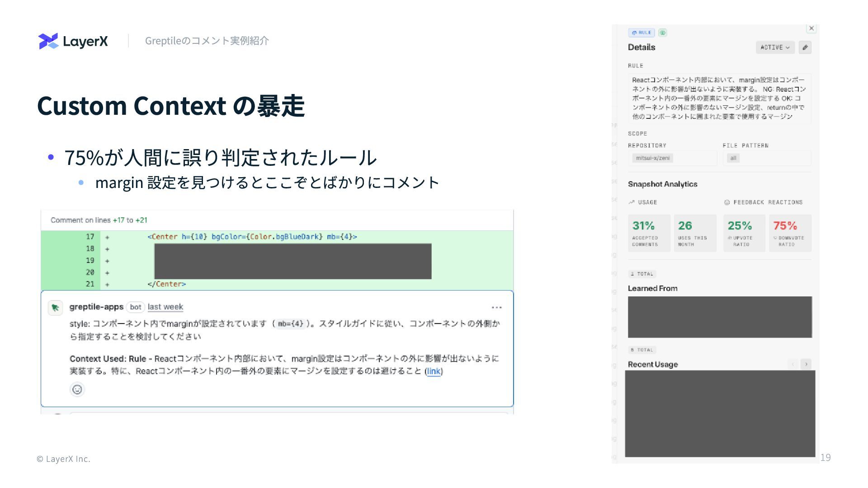Open the 'link' hyperlink in the comment
This screenshot has width=868, height=488.
[433, 371]
